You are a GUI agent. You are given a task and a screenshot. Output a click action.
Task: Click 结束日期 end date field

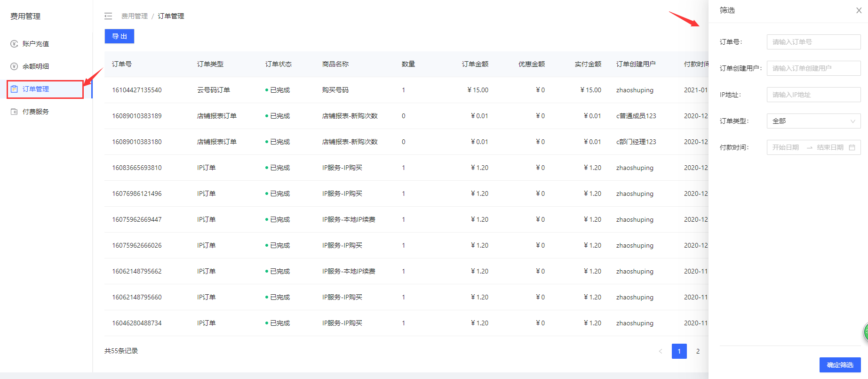coord(830,147)
